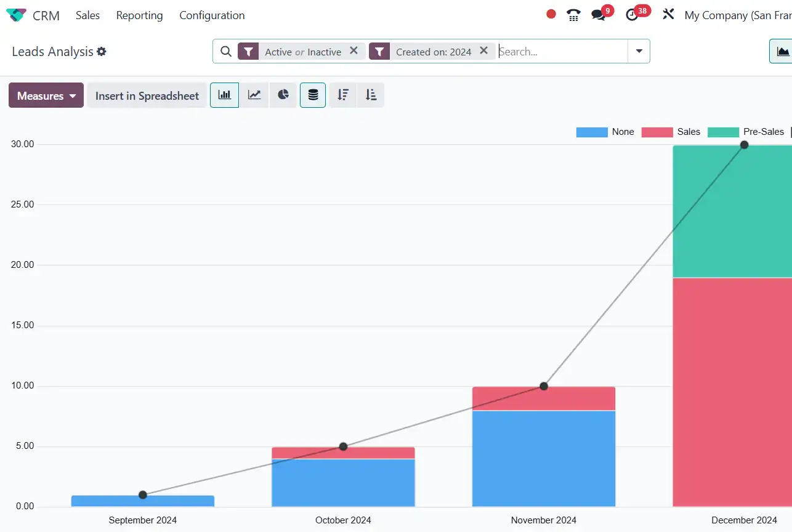This screenshot has width=792, height=532.
Task: Open the My Company switcher
Action: pyautogui.click(x=738, y=15)
